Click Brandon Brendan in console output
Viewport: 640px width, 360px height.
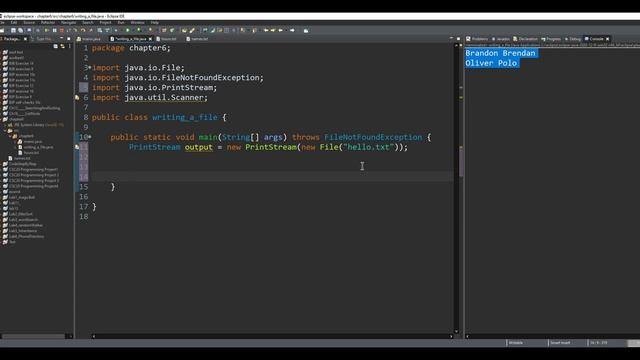click(500, 53)
